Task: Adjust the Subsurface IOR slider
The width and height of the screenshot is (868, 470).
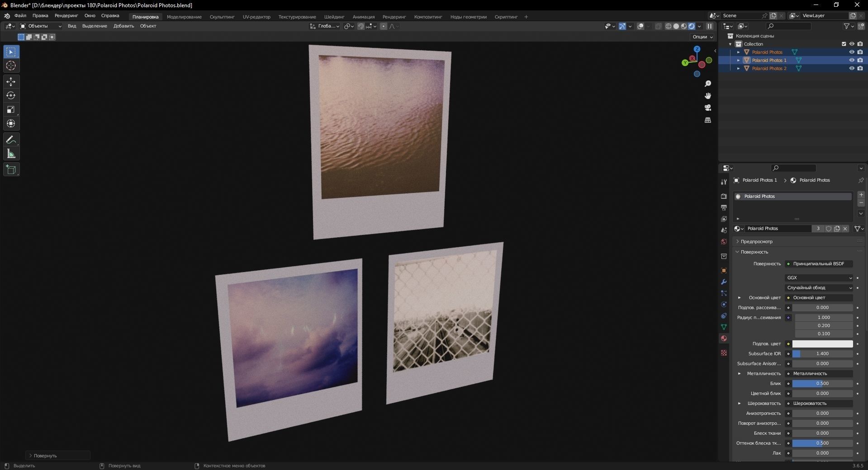Action: pyautogui.click(x=822, y=354)
